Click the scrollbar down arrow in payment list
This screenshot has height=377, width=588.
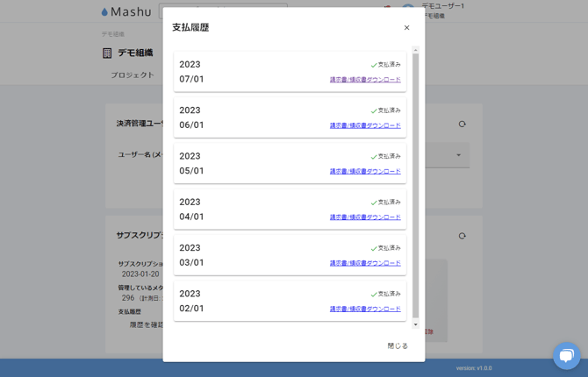pos(416,324)
